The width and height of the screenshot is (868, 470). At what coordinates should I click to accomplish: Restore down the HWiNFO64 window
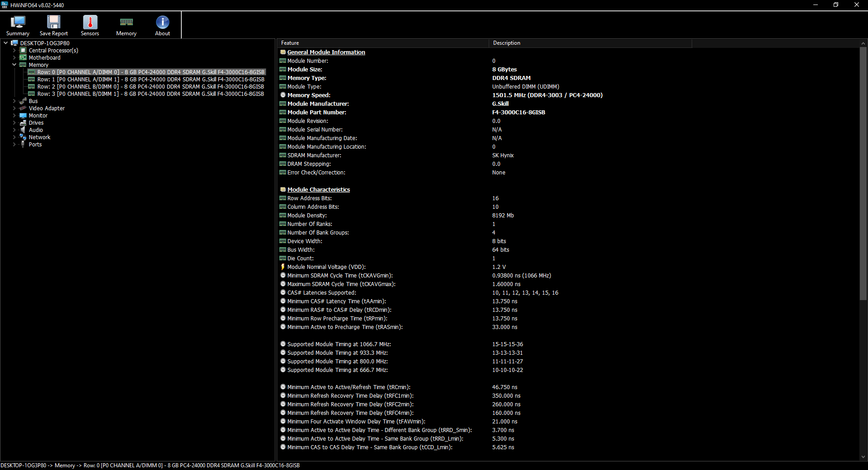[836, 5]
